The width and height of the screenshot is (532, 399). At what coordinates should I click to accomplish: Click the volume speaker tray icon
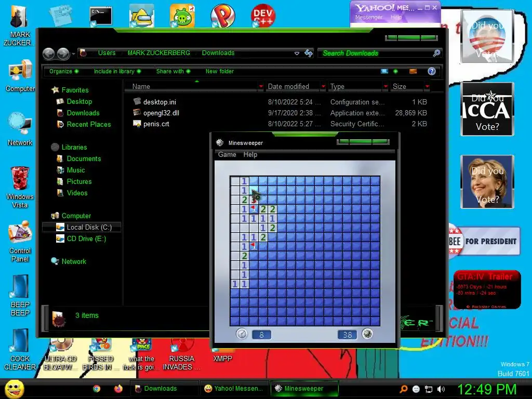441,389
